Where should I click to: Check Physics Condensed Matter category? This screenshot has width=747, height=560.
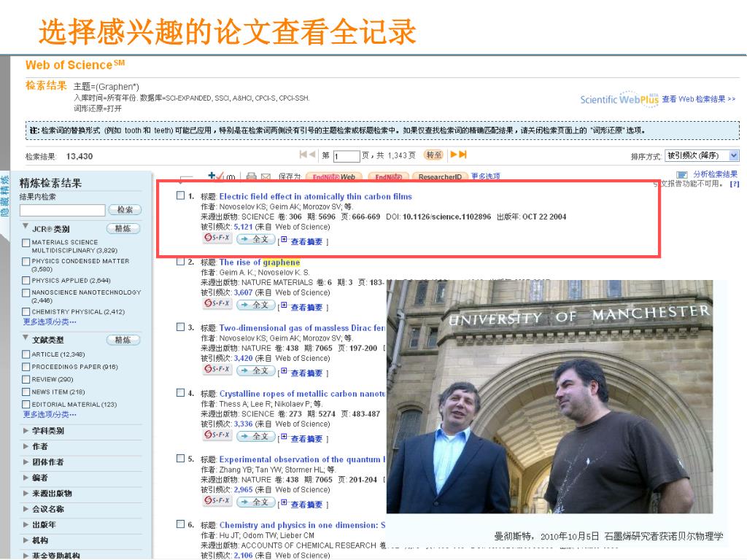coord(26,262)
